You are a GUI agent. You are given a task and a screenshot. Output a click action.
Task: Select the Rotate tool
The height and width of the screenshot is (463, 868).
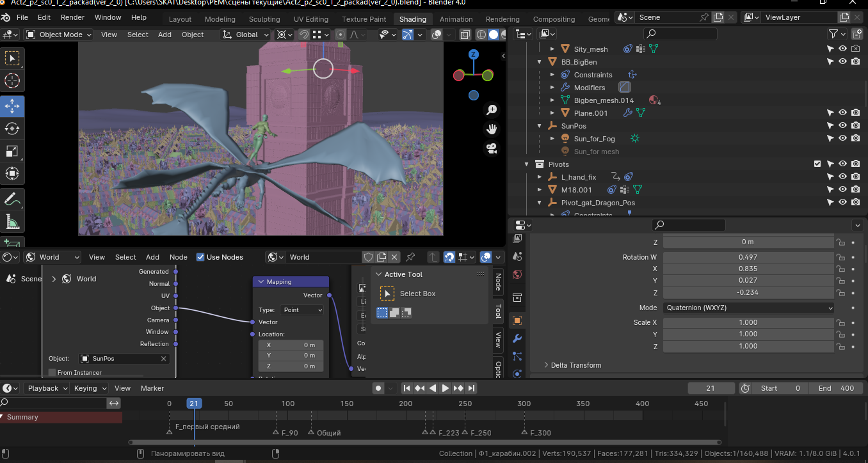click(12, 129)
